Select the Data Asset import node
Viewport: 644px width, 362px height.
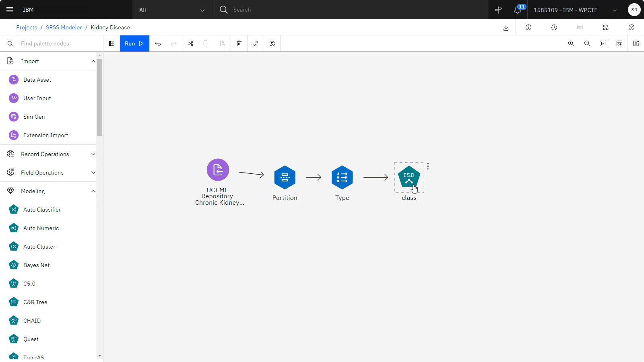(x=37, y=80)
